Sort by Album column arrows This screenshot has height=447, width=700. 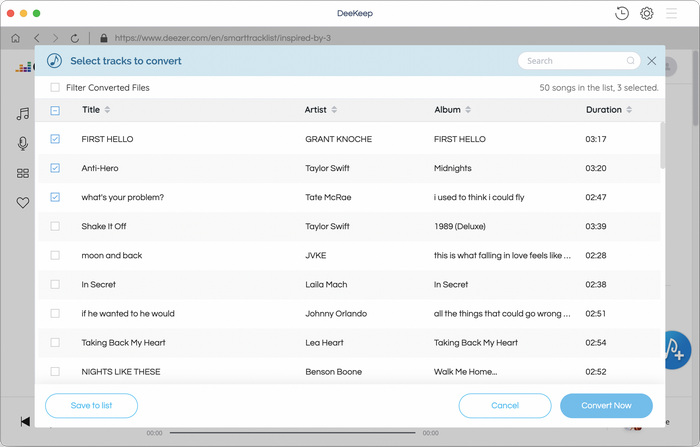pyautogui.click(x=468, y=110)
